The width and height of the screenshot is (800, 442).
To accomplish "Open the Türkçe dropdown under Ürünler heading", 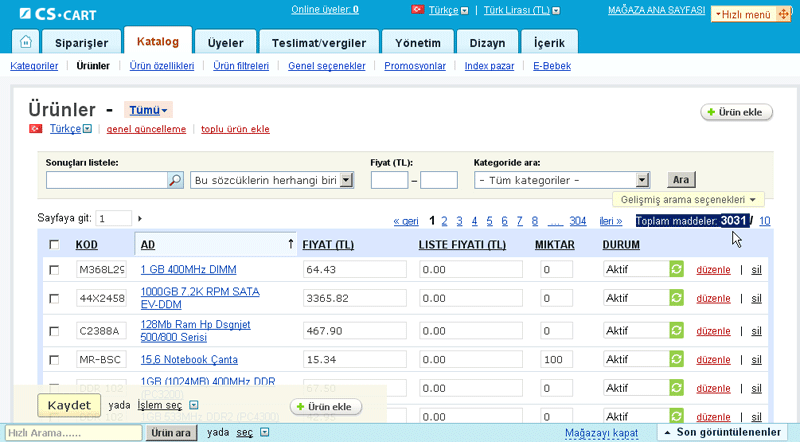I will (x=87, y=129).
